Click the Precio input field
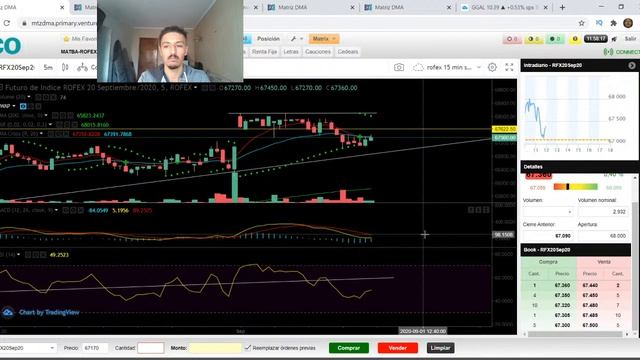The image size is (640, 360). pyautogui.click(x=95, y=348)
